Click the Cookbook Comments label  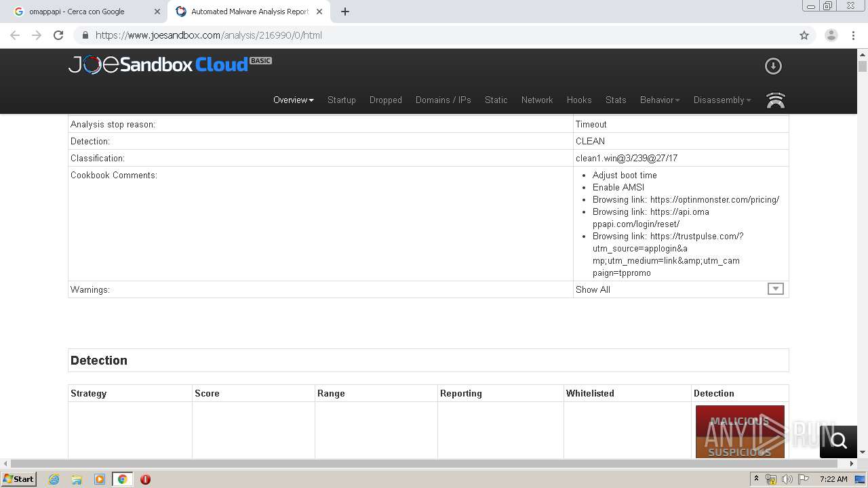114,175
